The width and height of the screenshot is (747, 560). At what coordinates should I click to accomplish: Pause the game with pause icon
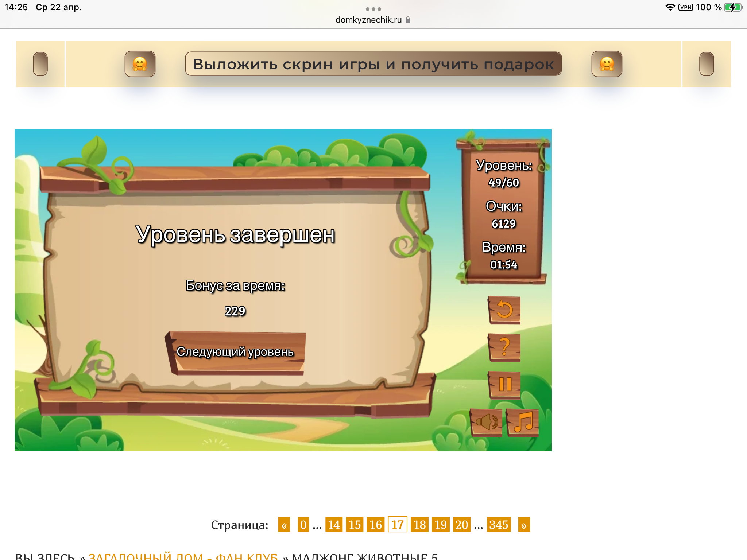click(504, 384)
